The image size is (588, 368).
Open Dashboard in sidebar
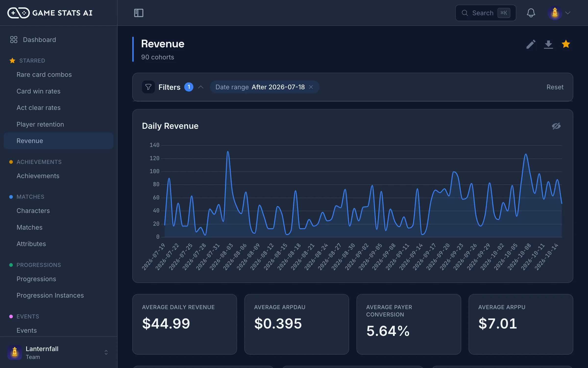(59, 40)
